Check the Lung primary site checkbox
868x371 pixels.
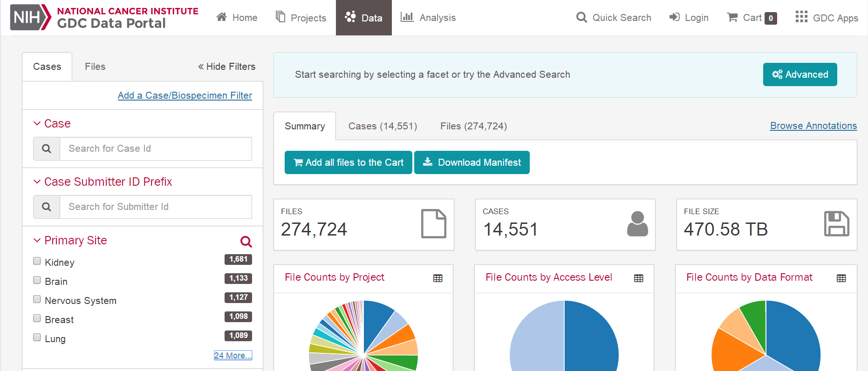(x=37, y=337)
